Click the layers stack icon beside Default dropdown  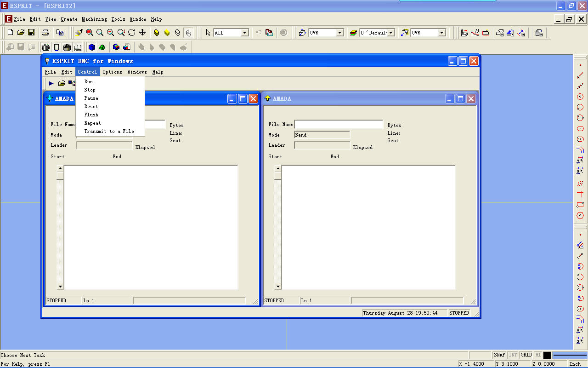tap(353, 33)
